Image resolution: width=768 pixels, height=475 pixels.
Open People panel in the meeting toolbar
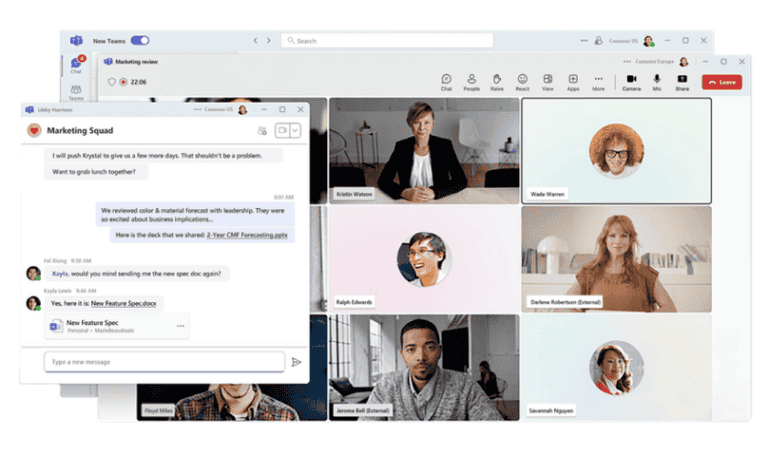(x=471, y=82)
